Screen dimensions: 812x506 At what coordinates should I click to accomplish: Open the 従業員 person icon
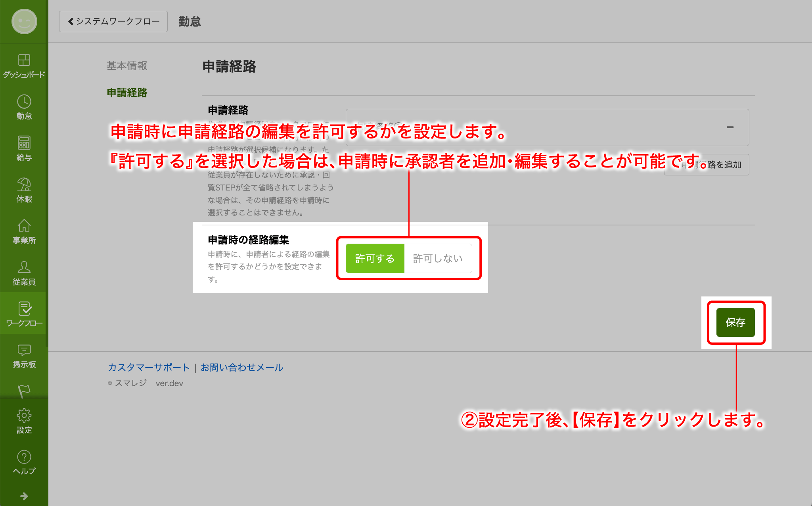click(24, 267)
